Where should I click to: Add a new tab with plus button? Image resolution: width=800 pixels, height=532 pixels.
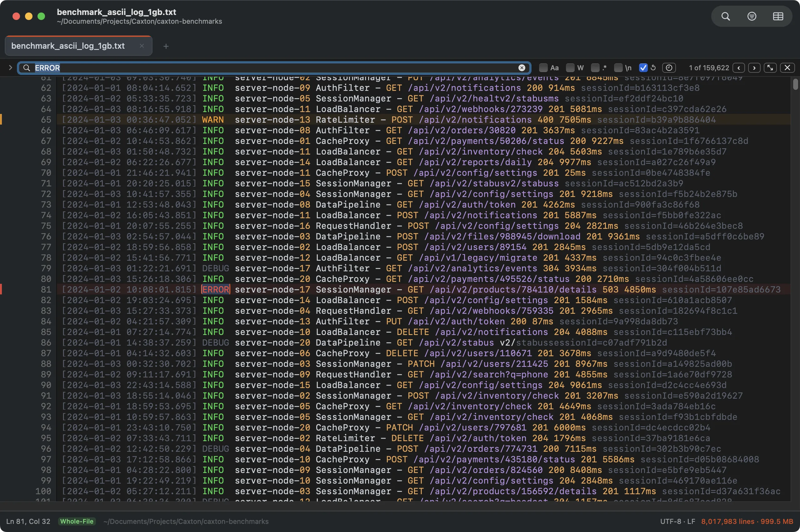click(x=166, y=46)
